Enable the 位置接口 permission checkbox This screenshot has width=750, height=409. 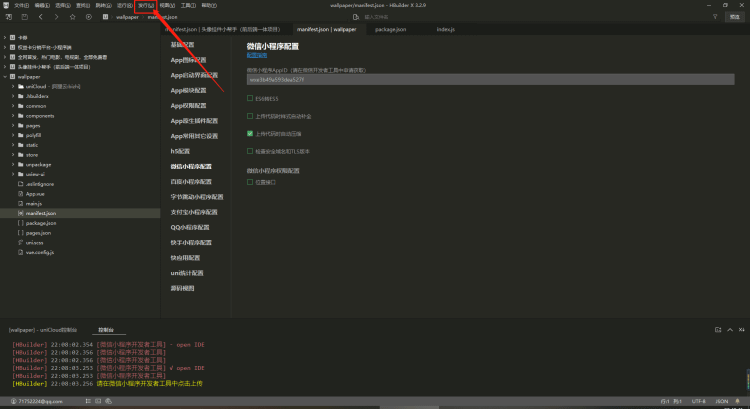pos(250,182)
